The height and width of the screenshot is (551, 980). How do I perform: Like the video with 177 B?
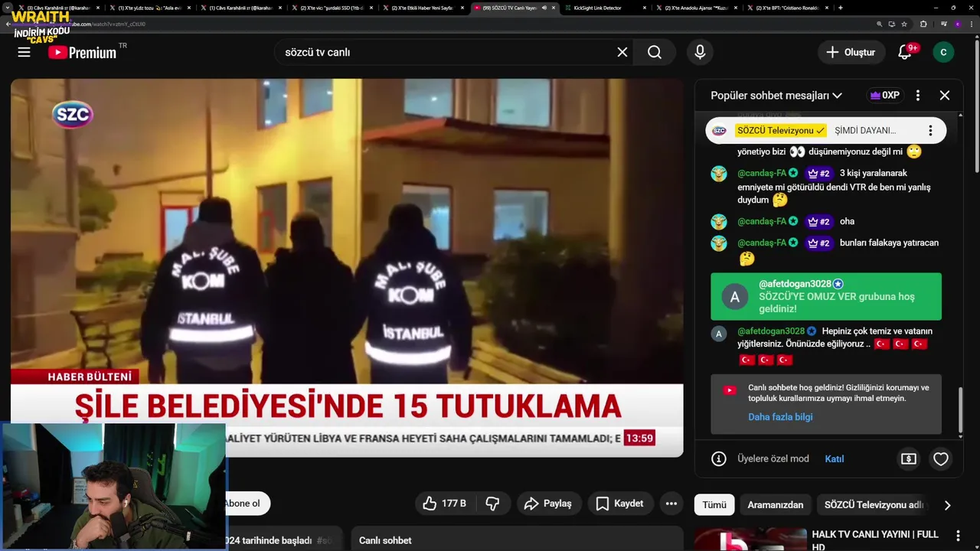444,504
